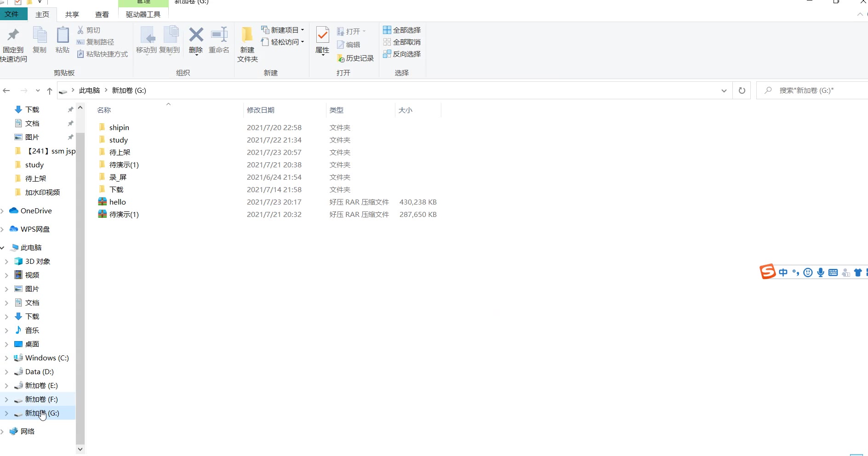Toggle Chinese/English mode 中 on Sogou bar

[x=783, y=273]
